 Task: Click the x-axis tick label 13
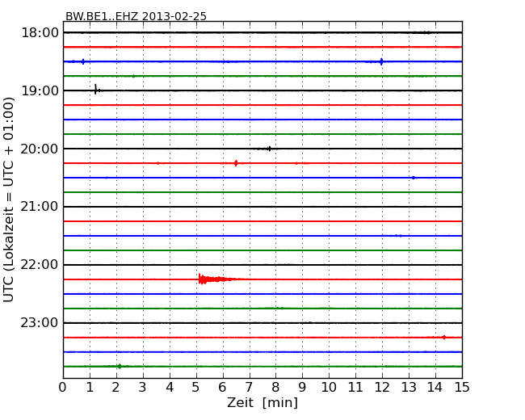click(409, 387)
